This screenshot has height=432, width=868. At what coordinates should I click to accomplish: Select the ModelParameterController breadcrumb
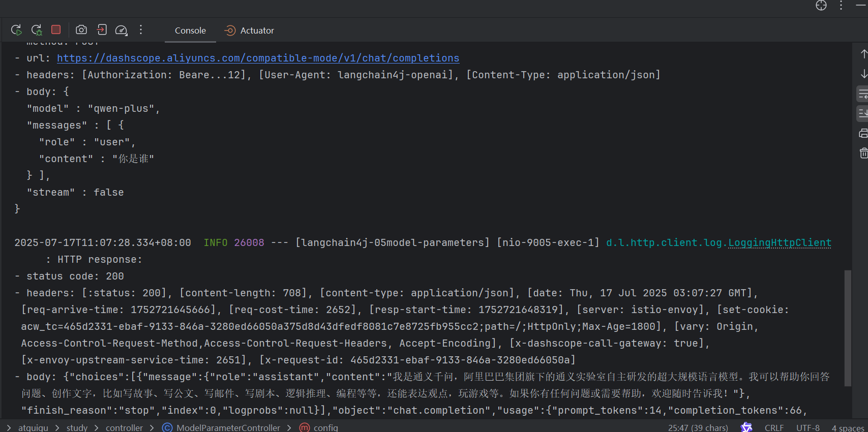click(x=228, y=427)
